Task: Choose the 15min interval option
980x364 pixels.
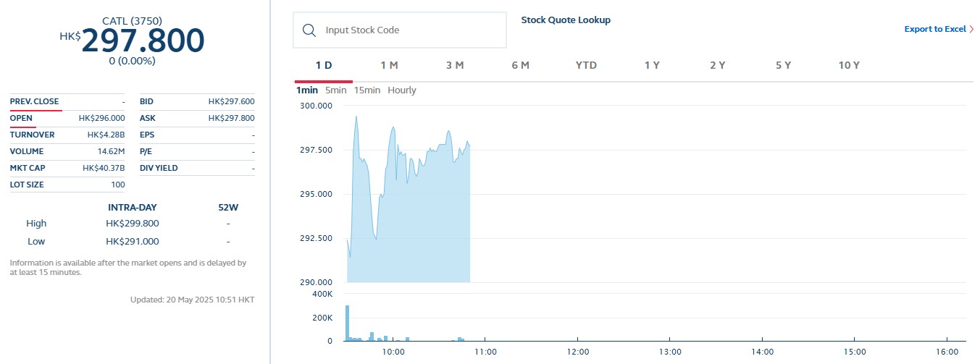Action: coord(367,90)
